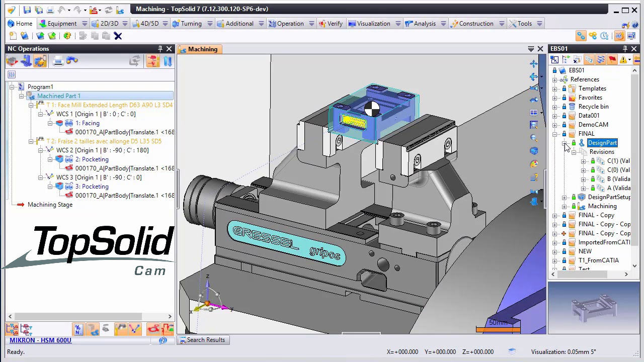644x362 pixels.
Task: Select '3: Pocketing' operation in tree
Action: click(x=92, y=187)
